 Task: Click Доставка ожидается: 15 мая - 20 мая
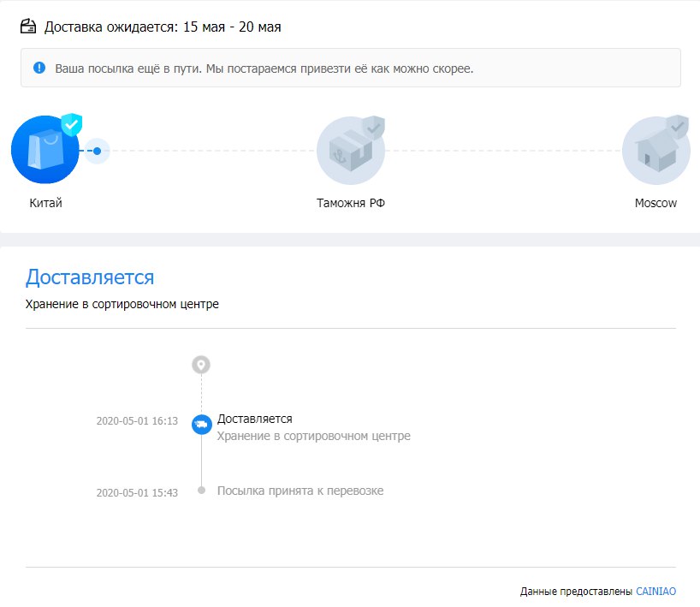coord(163,27)
